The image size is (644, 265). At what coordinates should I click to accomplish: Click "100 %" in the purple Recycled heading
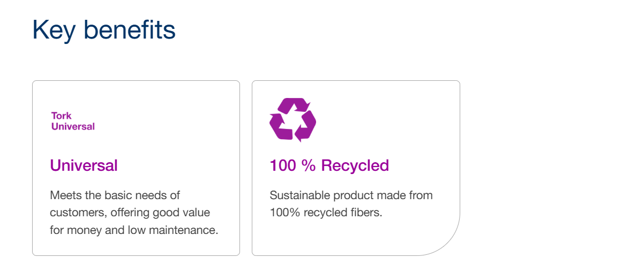(x=293, y=165)
